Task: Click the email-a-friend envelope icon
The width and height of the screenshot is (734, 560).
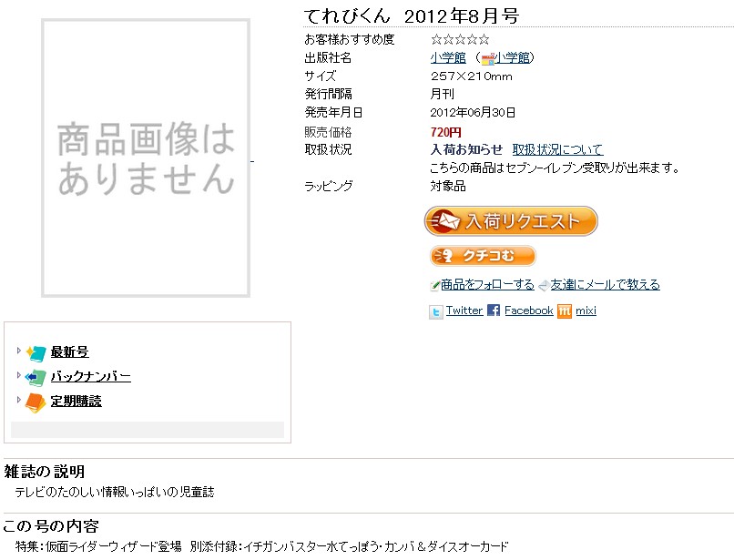Action: pyautogui.click(x=543, y=286)
